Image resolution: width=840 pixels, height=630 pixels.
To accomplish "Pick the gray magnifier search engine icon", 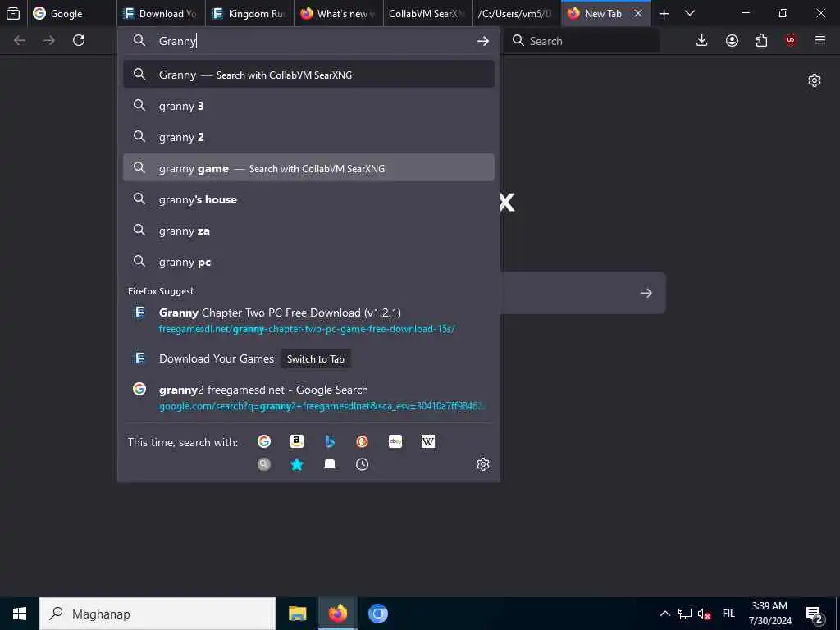I will click(x=264, y=464).
